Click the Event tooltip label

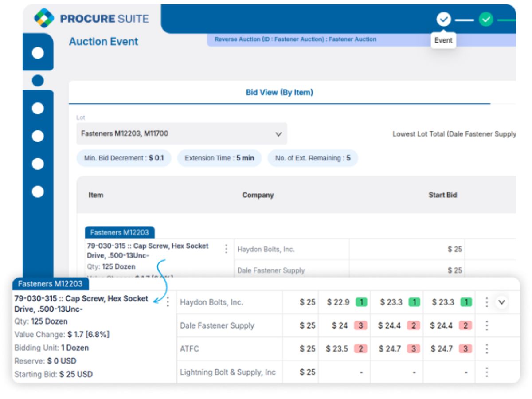tap(443, 40)
